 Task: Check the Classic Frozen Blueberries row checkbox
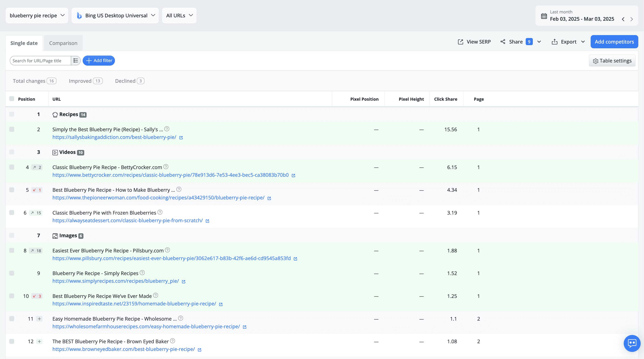click(x=12, y=213)
